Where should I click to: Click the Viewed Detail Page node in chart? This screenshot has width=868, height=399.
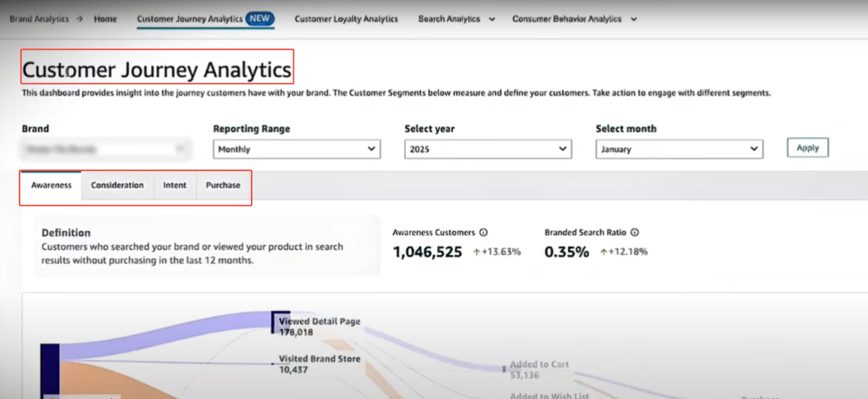click(x=281, y=322)
